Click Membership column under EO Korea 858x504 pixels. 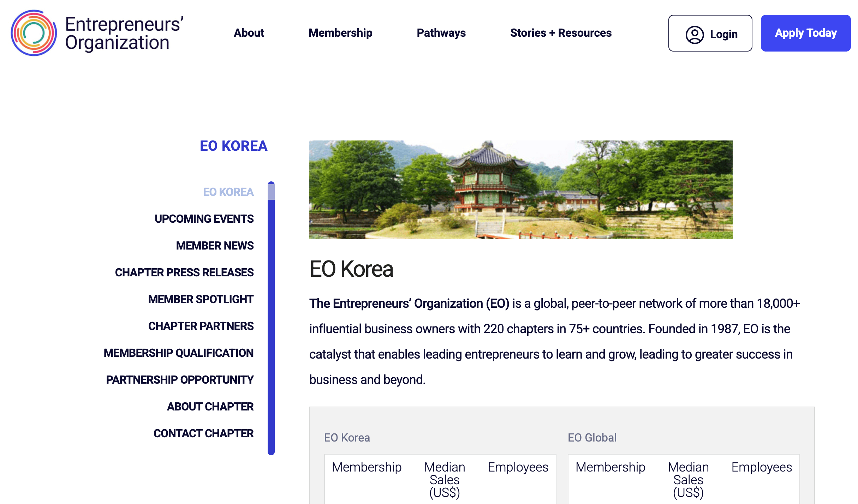[367, 467]
